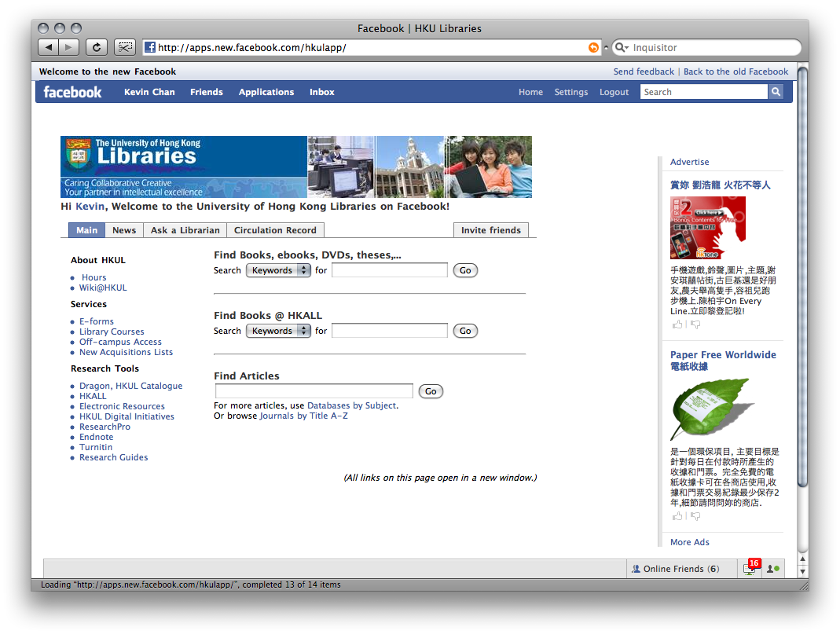Thumbs down the first sidebar ad
This screenshot has height=634, width=840.
click(695, 324)
